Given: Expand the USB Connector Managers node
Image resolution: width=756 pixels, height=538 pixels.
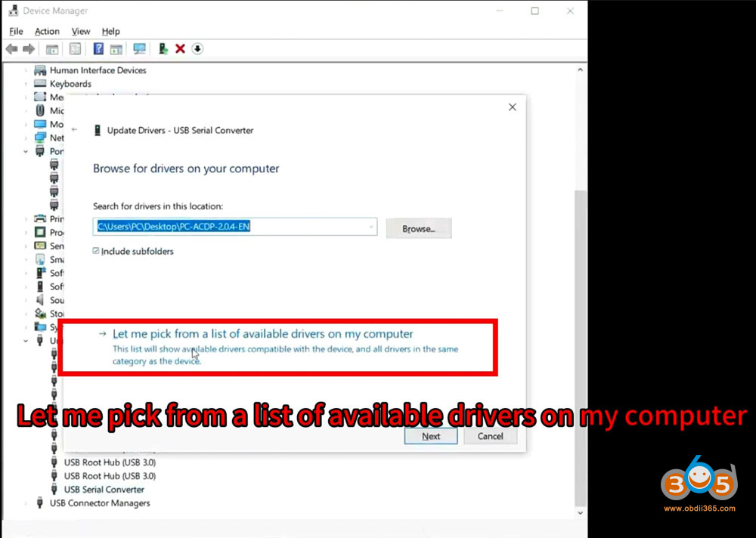Looking at the screenshot, I should 26,503.
